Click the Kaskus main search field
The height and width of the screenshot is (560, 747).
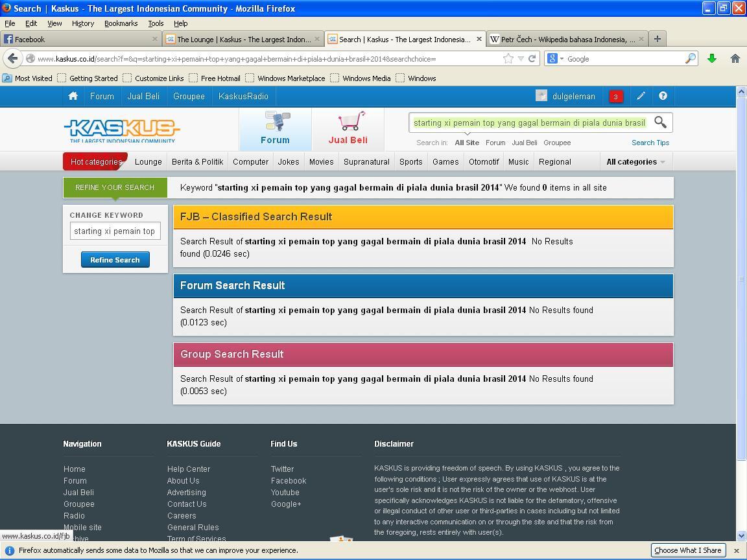(x=530, y=123)
